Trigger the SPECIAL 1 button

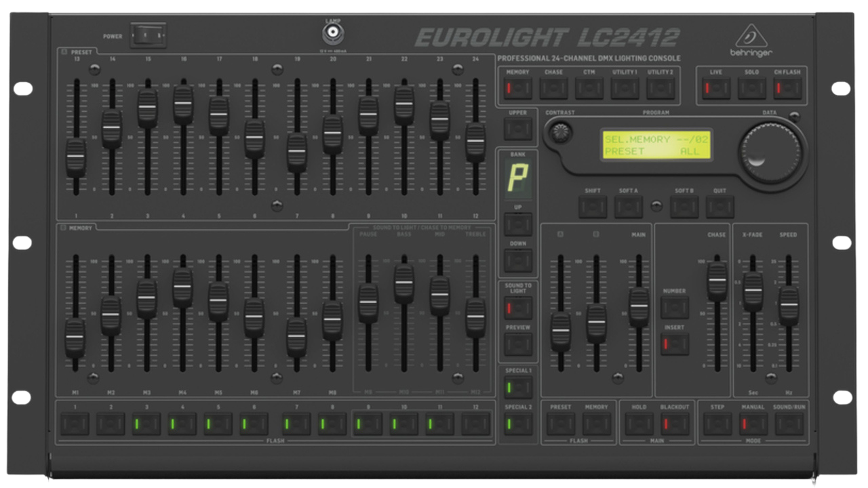click(518, 388)
